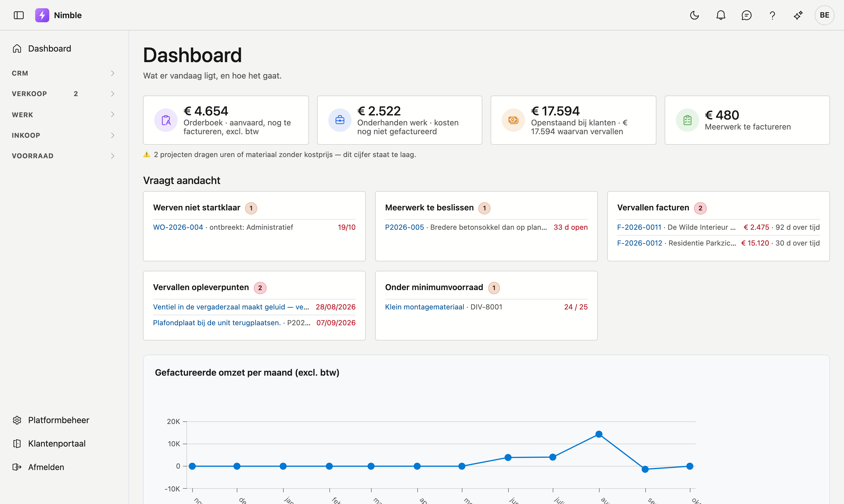844x504 pixels.
Task: Click the Klantenportaal door icon
Action: tap(17, 444)
